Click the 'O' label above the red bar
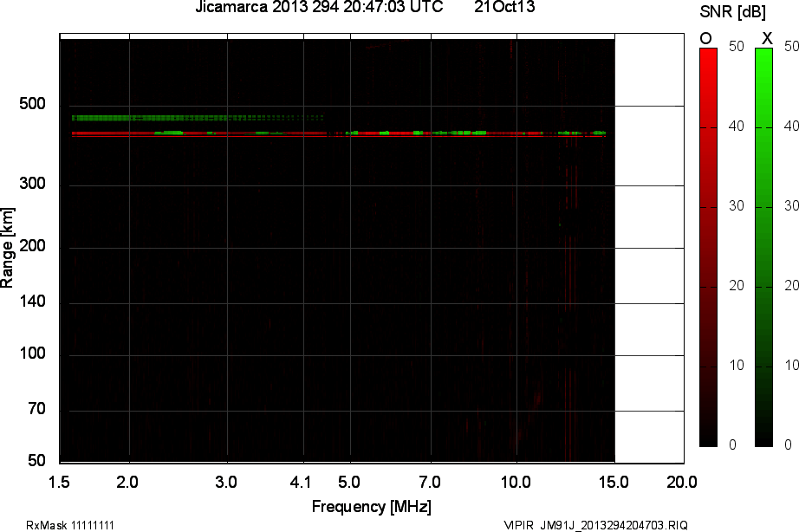Image resolution: width=799 pixels, height=532 pixels. 705,38
